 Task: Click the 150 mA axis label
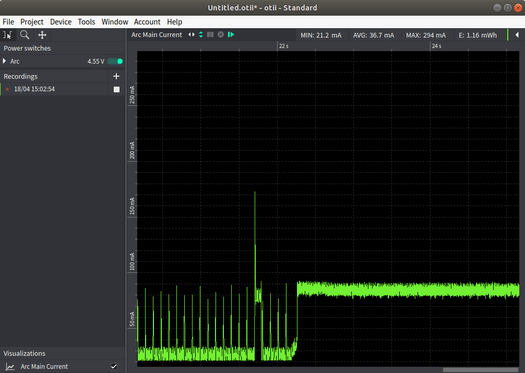click(132, 206)
